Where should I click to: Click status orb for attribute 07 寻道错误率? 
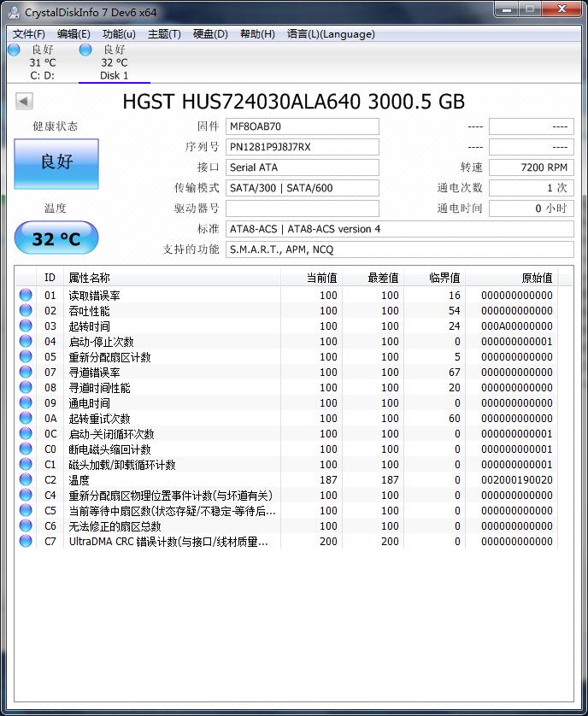point(26,373)
